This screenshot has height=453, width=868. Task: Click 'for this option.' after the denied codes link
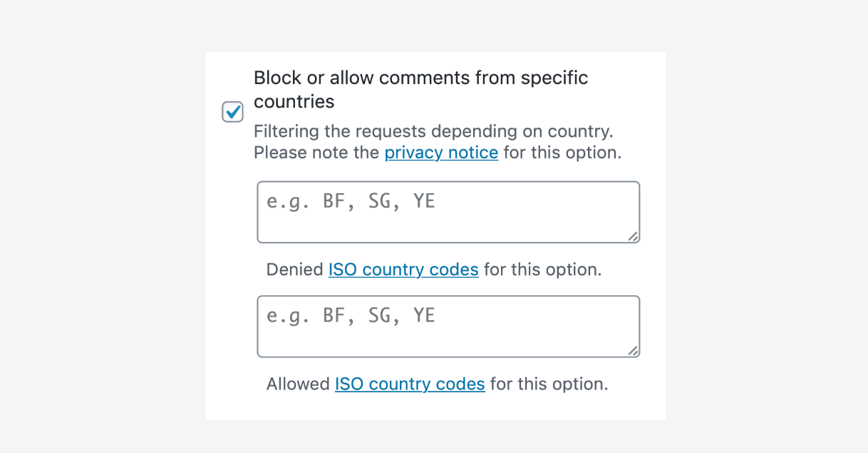point(543,270)
